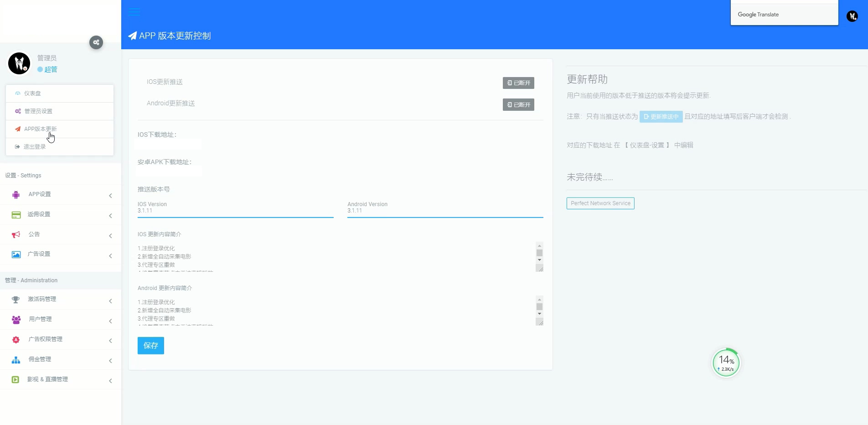Image resolution: width=868 pixels, height=425 pixels.
Task: Click the 14% network speed widget
Action: [x=726, y=363]
